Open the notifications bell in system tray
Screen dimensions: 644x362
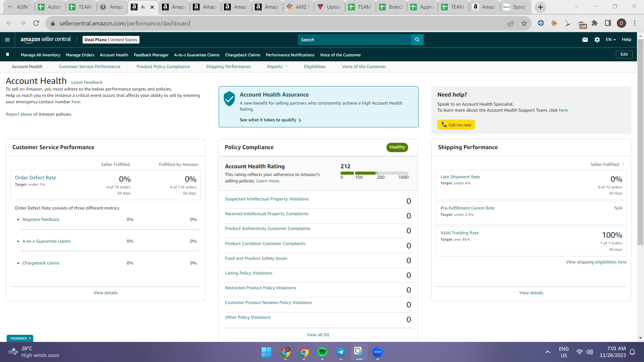632,352
